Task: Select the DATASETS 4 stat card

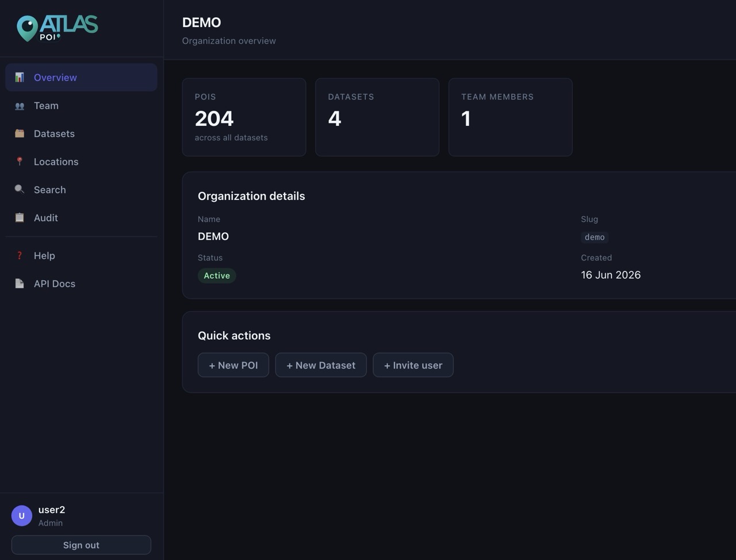Action: coord(377,117)
